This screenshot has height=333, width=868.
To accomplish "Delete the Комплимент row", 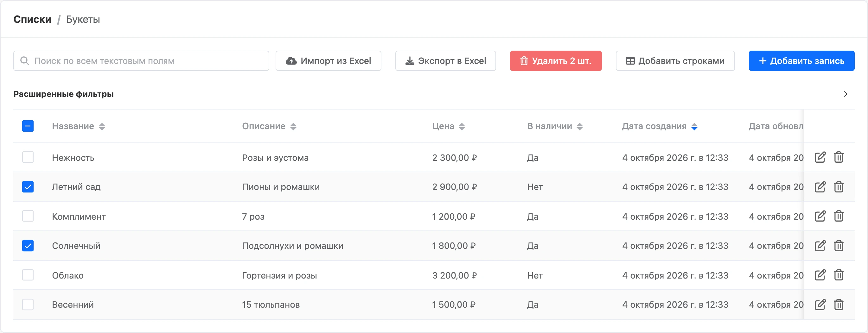I will 839,216.
